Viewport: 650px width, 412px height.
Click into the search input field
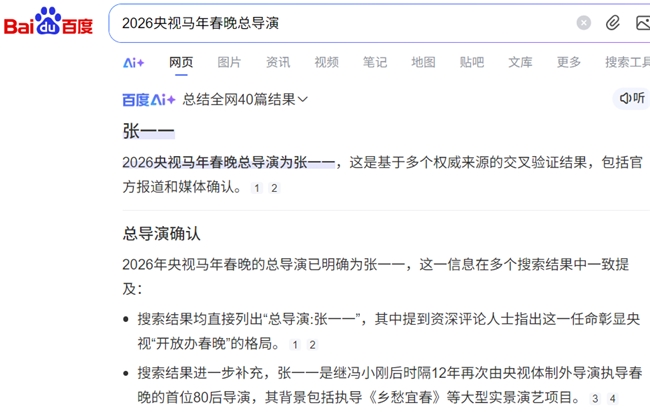click(x=340, y=23)
